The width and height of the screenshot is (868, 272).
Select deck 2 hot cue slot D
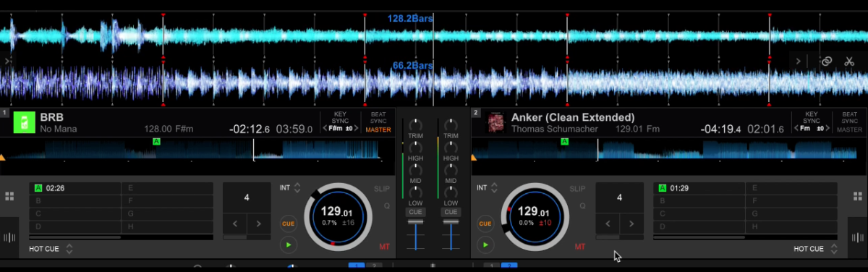pos(699,227)
